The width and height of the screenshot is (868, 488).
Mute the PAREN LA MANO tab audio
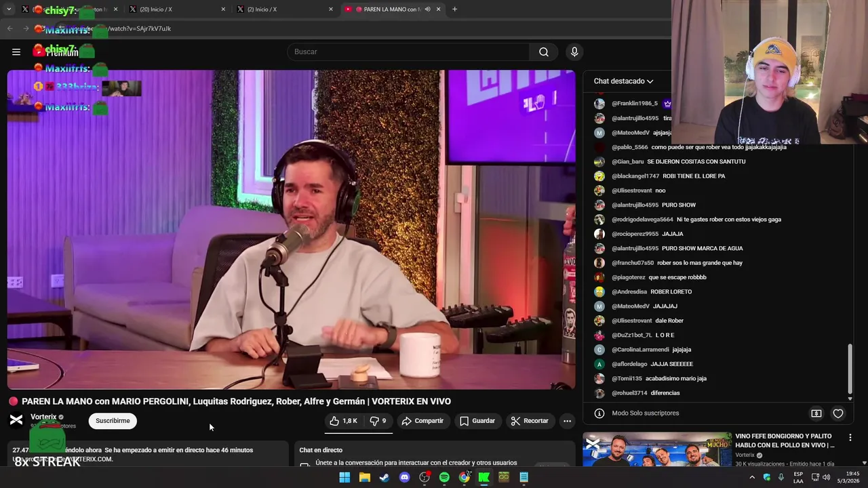(427, 9)
